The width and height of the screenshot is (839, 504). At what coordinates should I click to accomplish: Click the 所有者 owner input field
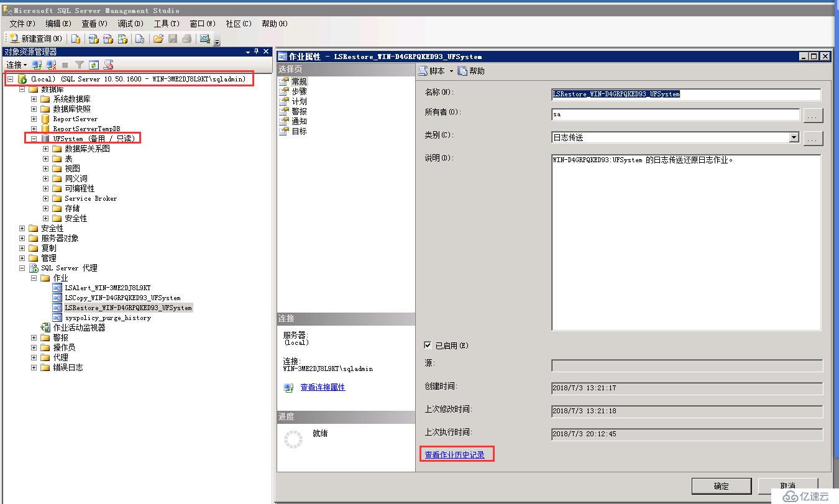point(676,115)
